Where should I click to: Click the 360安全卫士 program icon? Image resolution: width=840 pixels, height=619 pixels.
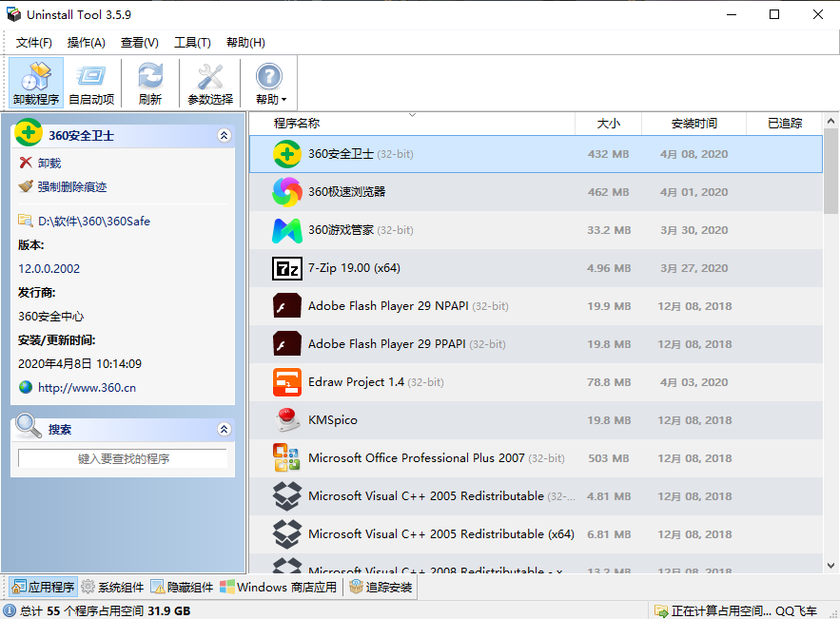(286, 153)
